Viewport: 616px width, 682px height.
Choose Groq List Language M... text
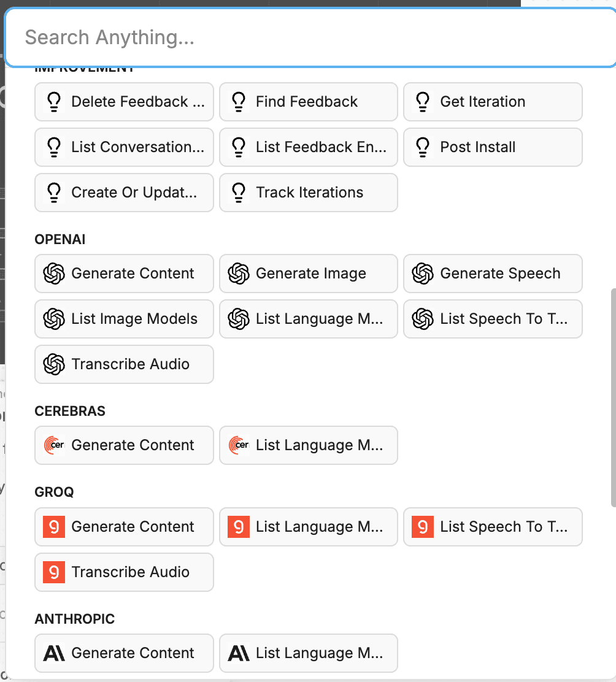coord(319,527)
